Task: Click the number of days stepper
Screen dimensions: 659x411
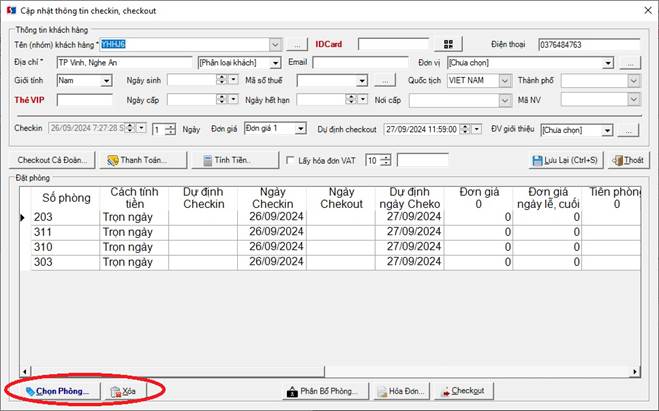Action: pyautogui.click(x=170, y=129)
